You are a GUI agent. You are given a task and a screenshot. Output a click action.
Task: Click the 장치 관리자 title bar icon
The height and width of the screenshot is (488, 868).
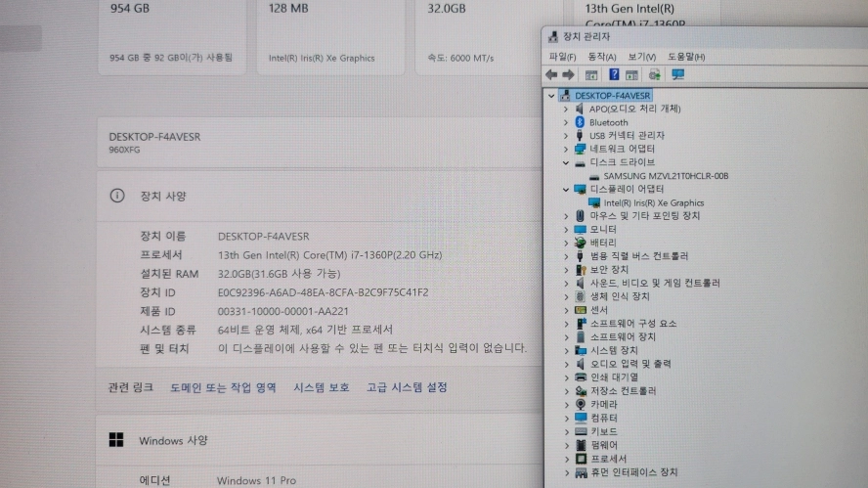(552, 36)
